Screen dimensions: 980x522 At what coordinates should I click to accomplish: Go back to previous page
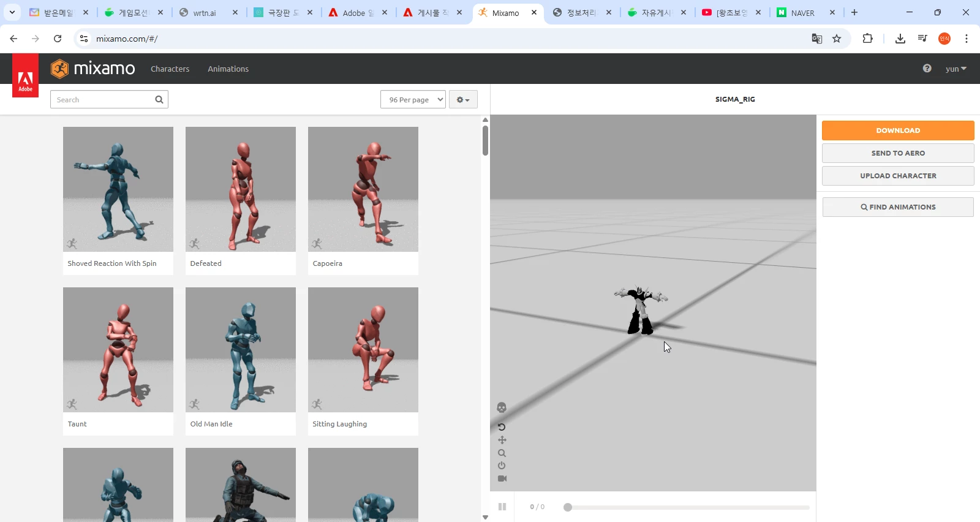[13, 39]
